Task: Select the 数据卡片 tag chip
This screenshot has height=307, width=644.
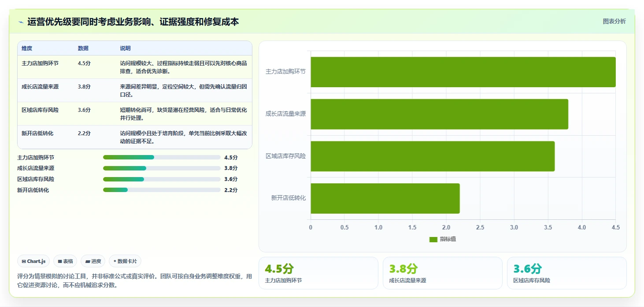Action: point(125,261)
